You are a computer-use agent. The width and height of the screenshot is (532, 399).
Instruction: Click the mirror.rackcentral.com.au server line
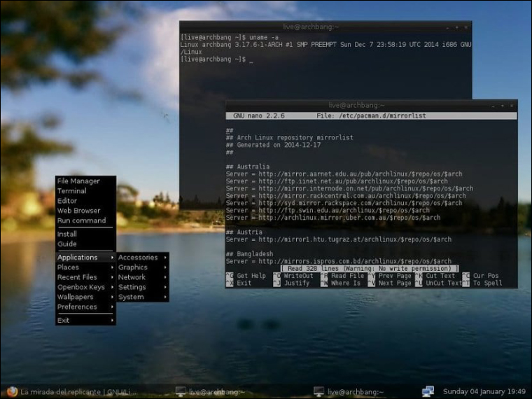coord(346,196)
